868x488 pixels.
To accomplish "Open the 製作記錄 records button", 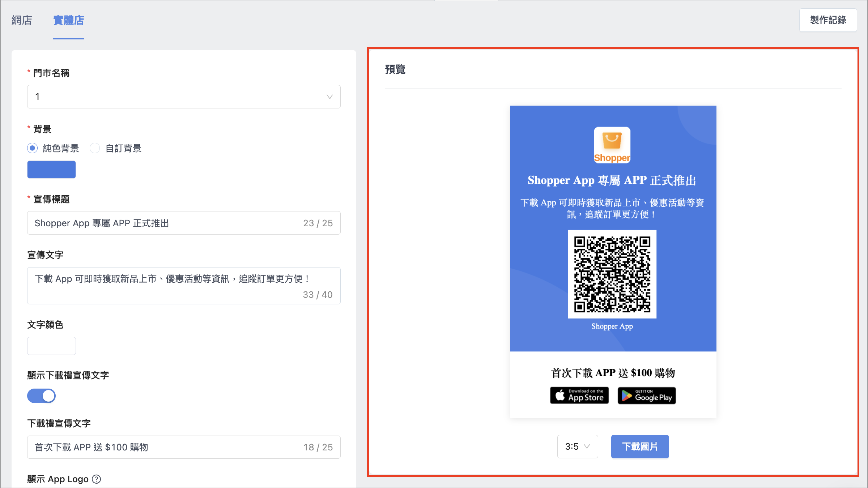I will click(828, 20).
